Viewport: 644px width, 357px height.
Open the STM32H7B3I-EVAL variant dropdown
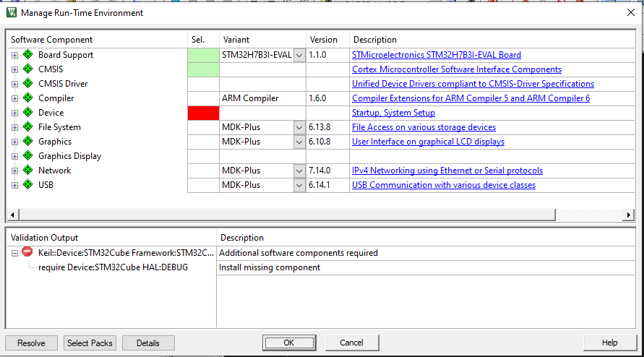point(299,55)
